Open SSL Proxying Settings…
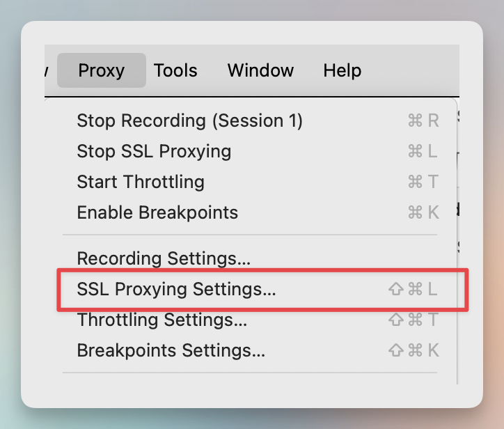The image size is (504, 429). (250, 289)
